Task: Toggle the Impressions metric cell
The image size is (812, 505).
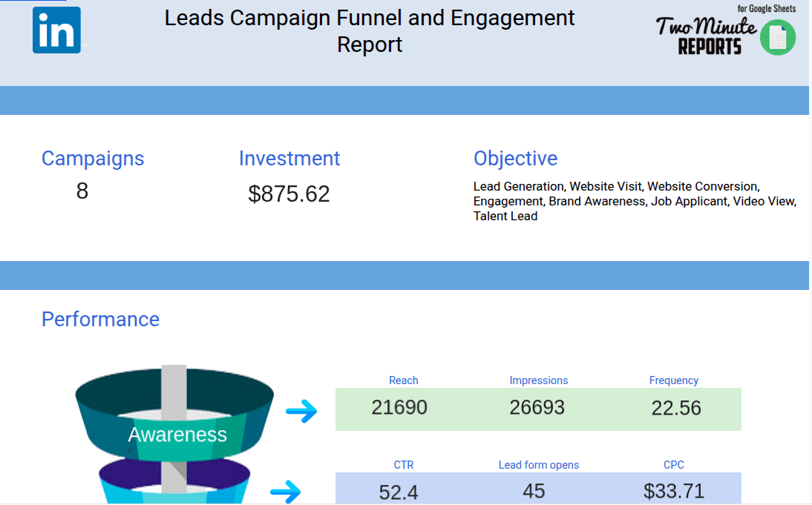Action: pyautogui.click(x=540, y=407)
